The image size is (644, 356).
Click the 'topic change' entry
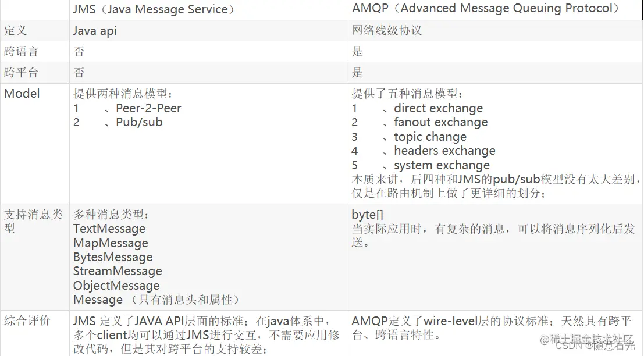click(430, 136)
